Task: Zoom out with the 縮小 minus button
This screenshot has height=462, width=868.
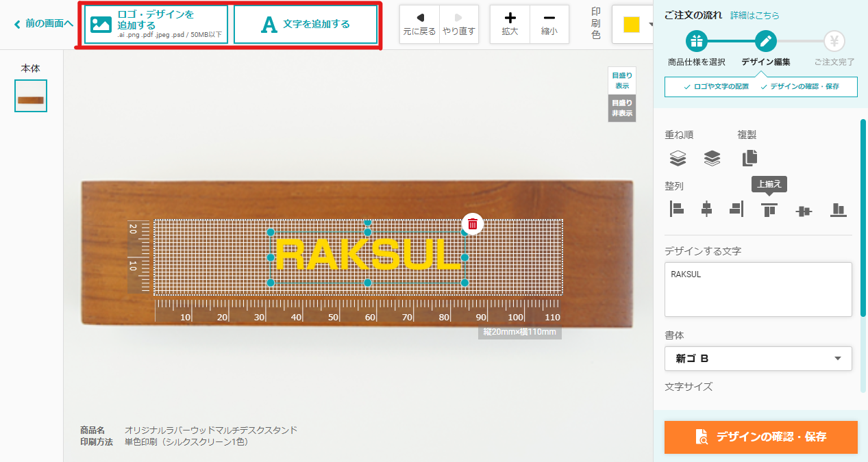Action: [x=549, y=24]
